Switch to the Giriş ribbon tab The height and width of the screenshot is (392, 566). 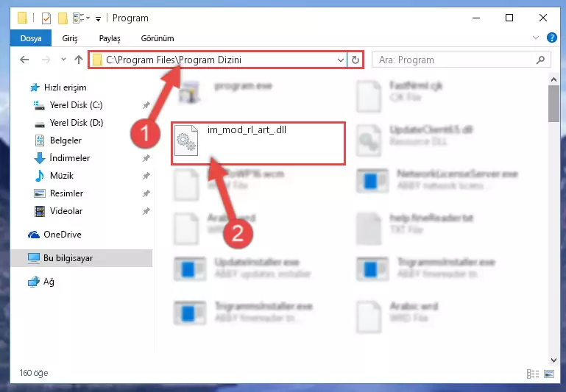70,38
